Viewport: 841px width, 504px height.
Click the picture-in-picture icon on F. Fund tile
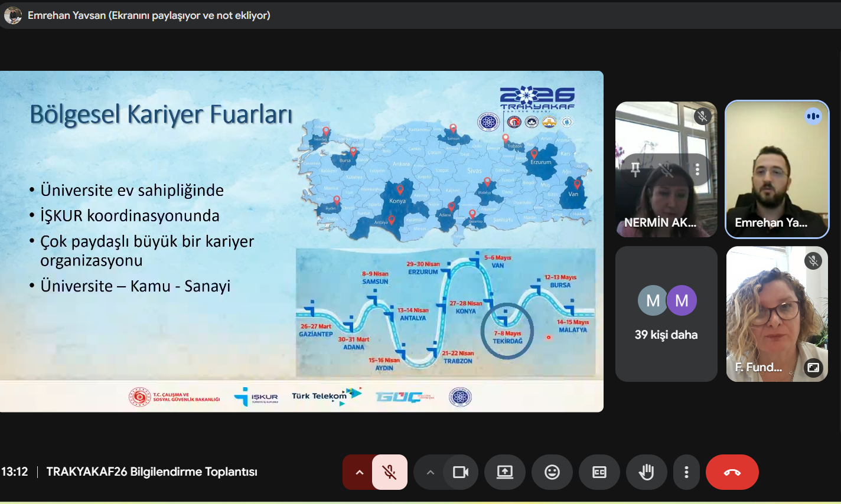(x=813, y=368)
